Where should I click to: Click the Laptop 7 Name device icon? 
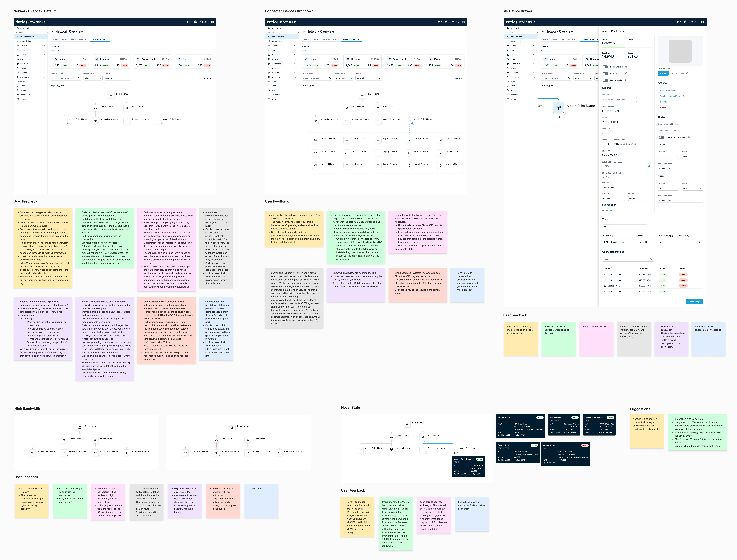point(378,140)
